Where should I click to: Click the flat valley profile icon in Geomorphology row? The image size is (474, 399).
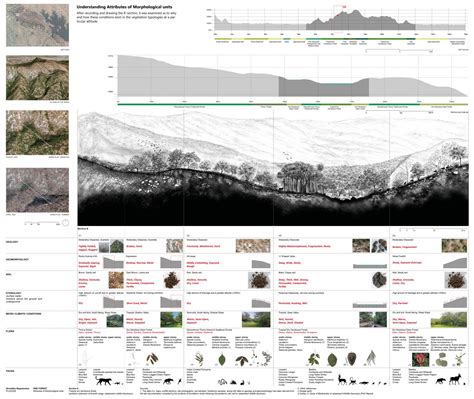coord(370,266)
